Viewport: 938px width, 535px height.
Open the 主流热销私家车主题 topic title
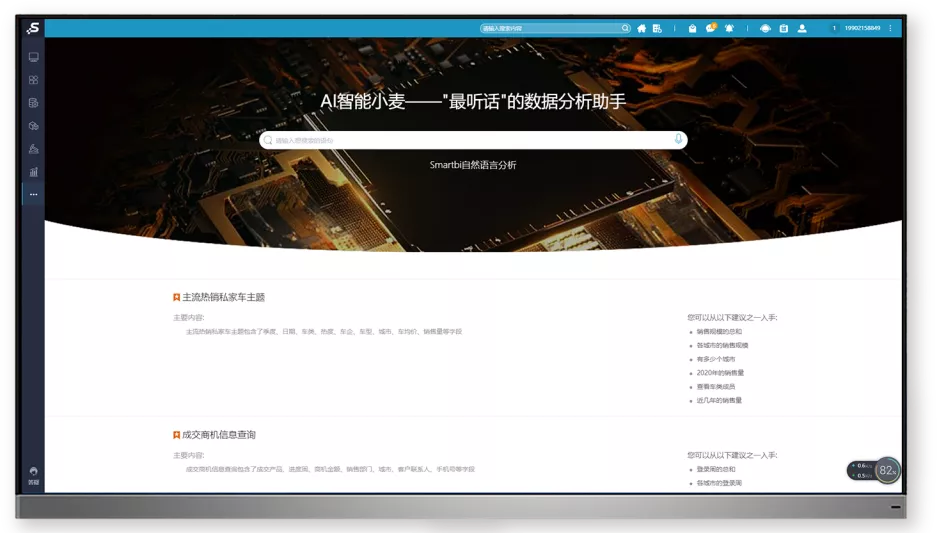point(223,297)
